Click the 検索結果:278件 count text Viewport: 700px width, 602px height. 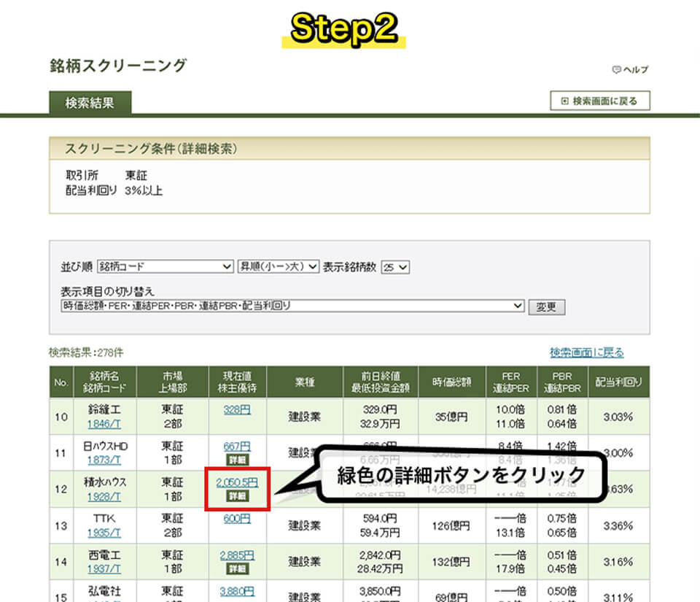(x=86, y=352)
